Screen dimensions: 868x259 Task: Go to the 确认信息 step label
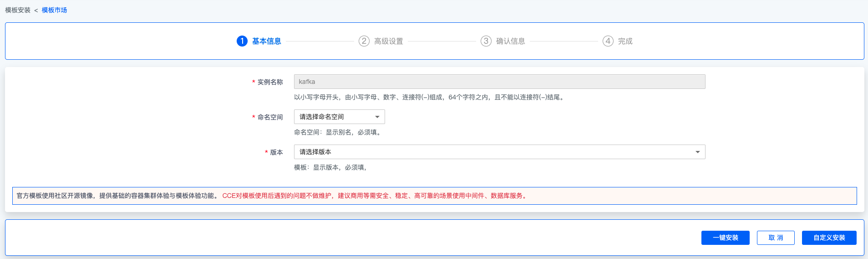tap(511, 41)
